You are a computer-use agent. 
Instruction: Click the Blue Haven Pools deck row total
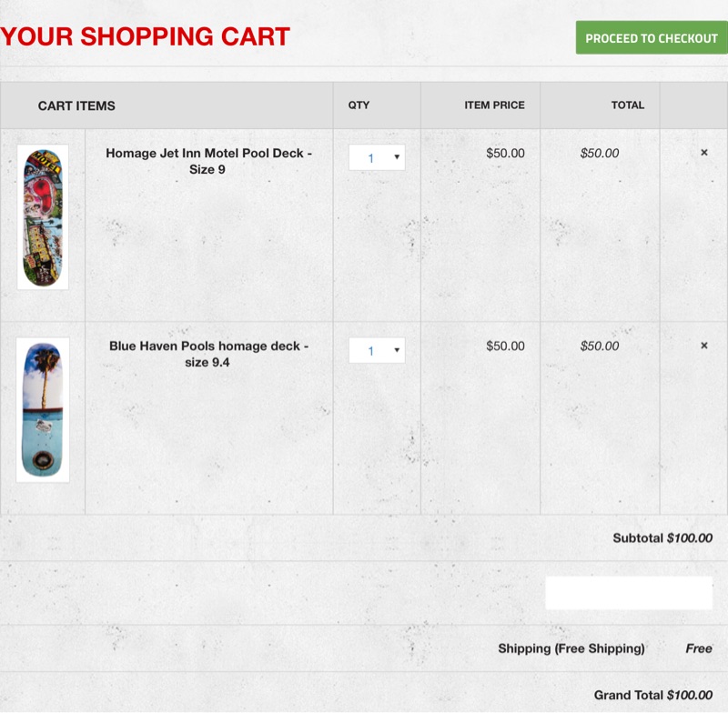[x=600, y=346]
